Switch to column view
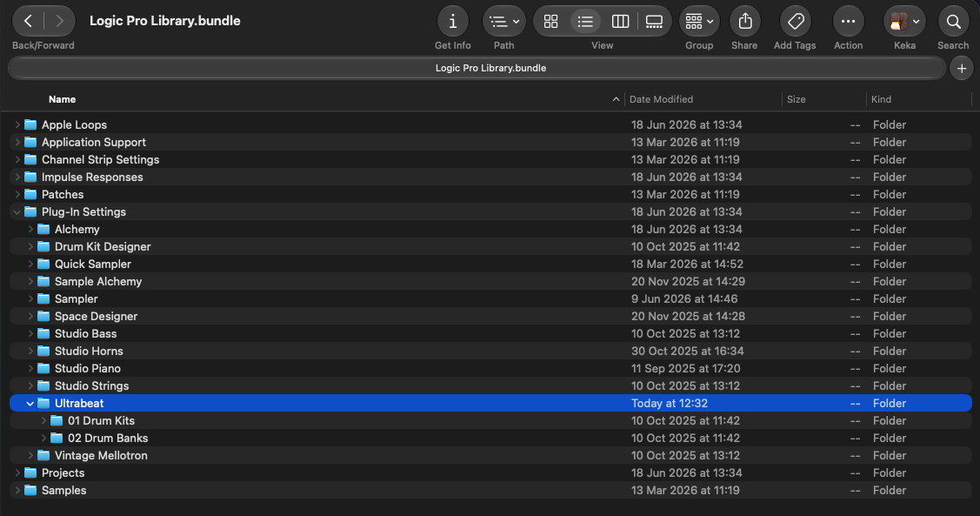The height and width of the screenshot is (516, 980). click(620, 21)
